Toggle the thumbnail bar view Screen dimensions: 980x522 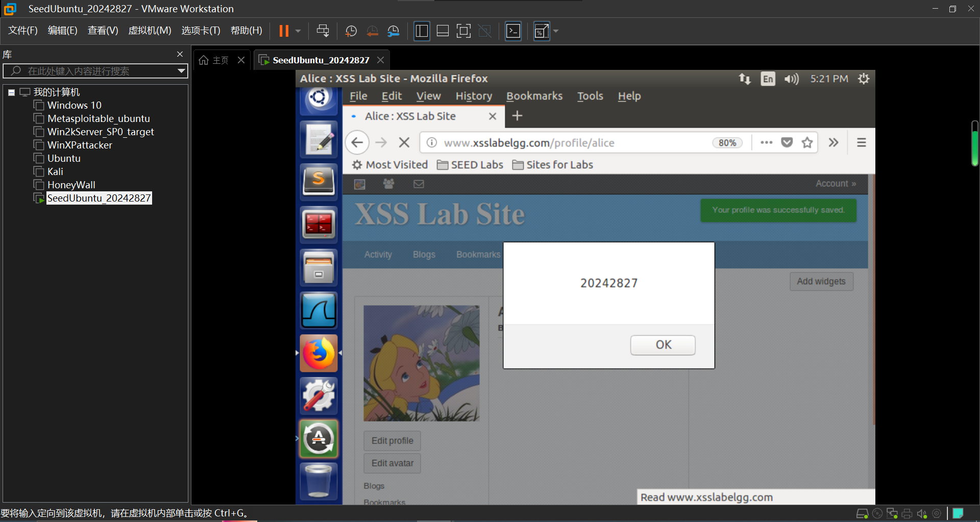tap(443, 31)
